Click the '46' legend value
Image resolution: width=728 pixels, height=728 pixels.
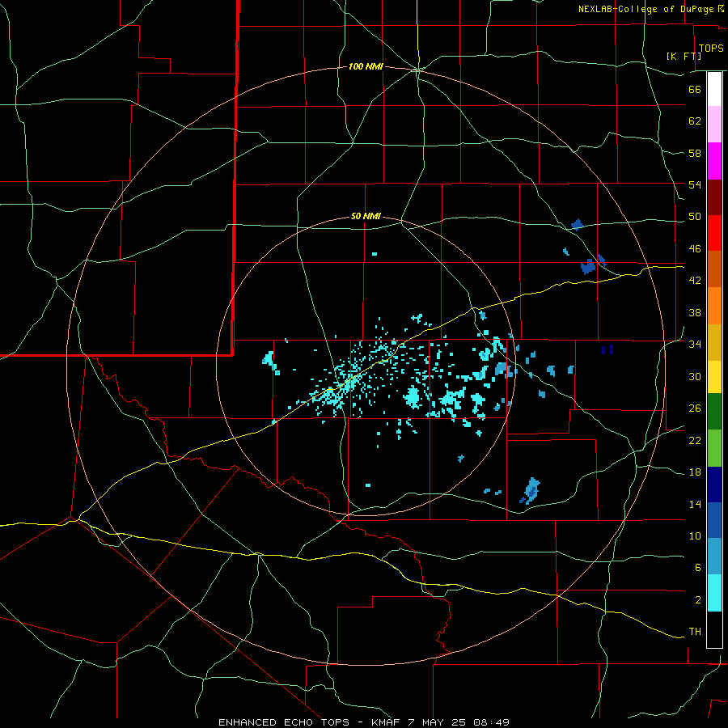coord(695,249)
